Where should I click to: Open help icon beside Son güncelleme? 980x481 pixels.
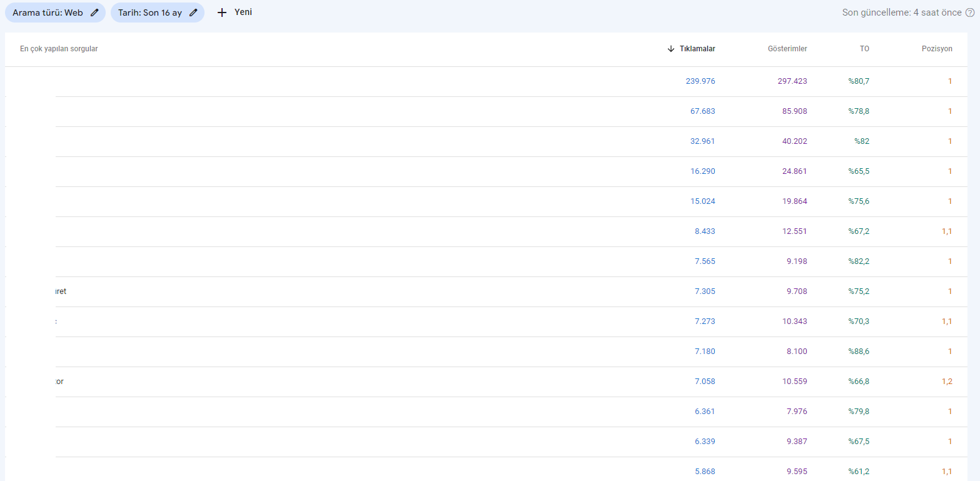click(970, 13)
